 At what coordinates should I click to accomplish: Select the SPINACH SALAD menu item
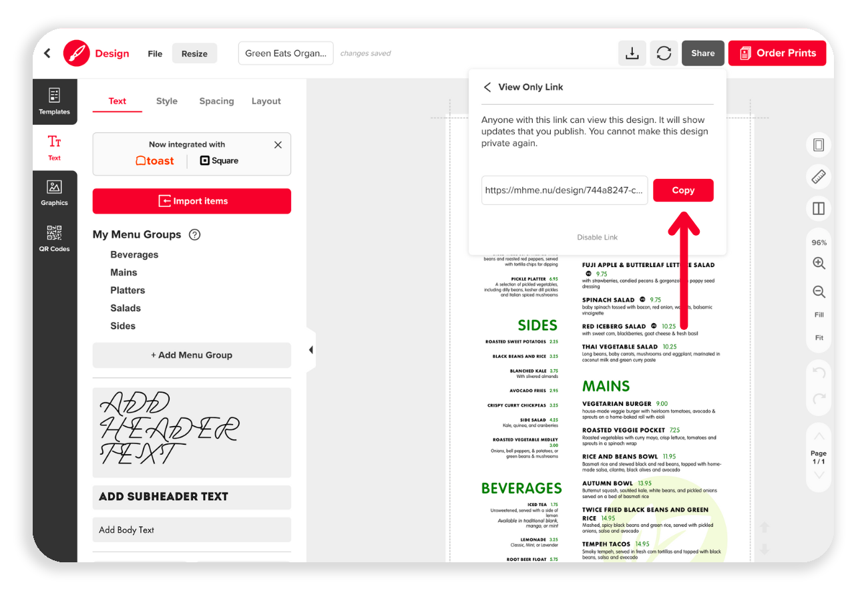[608, 300]
